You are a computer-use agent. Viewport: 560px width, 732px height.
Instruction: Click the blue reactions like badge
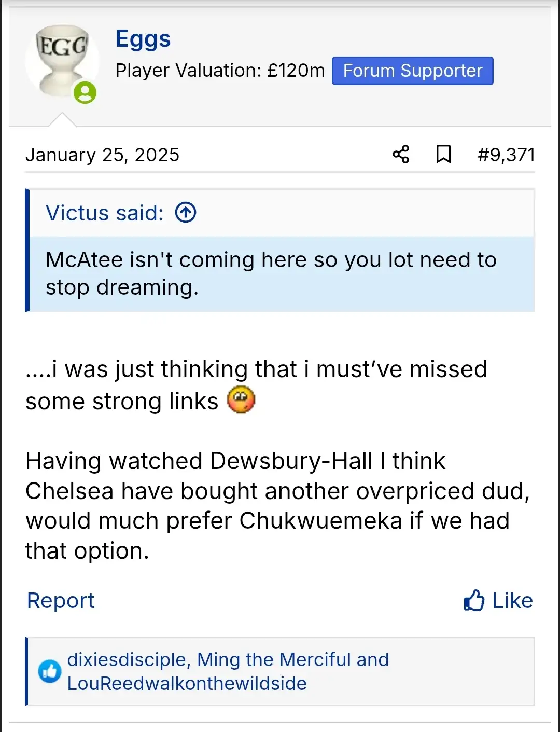(x=50, y=672)
